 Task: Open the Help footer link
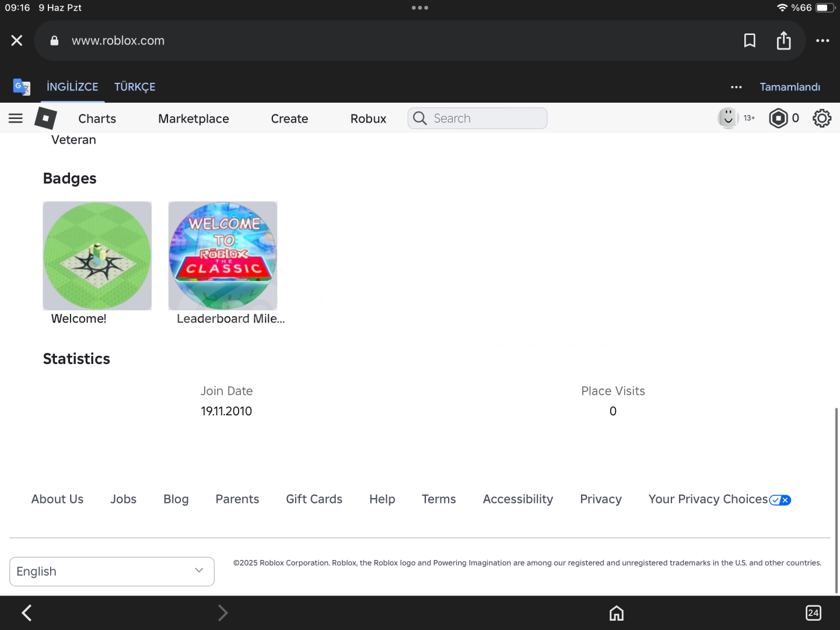point(382,499)
